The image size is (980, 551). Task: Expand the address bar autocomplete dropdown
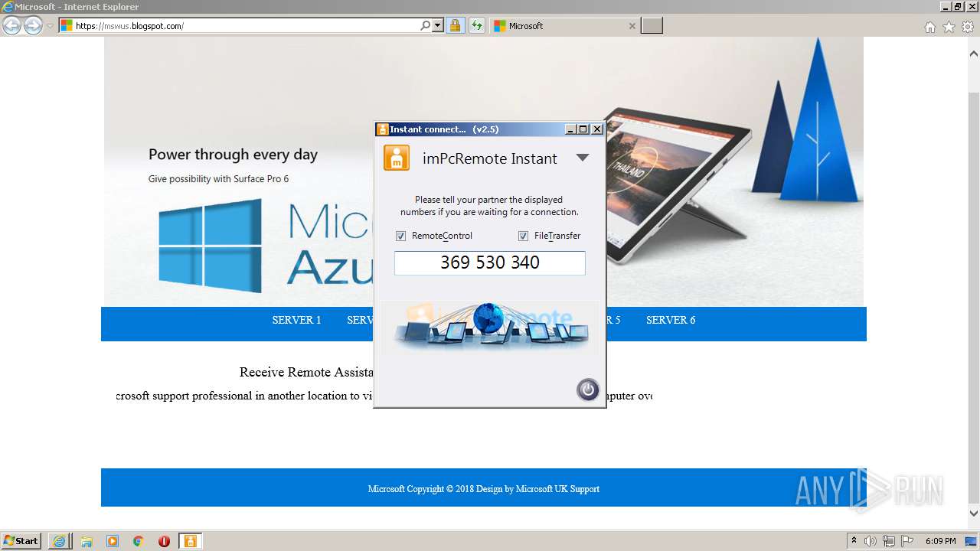(x=438, y=26)
